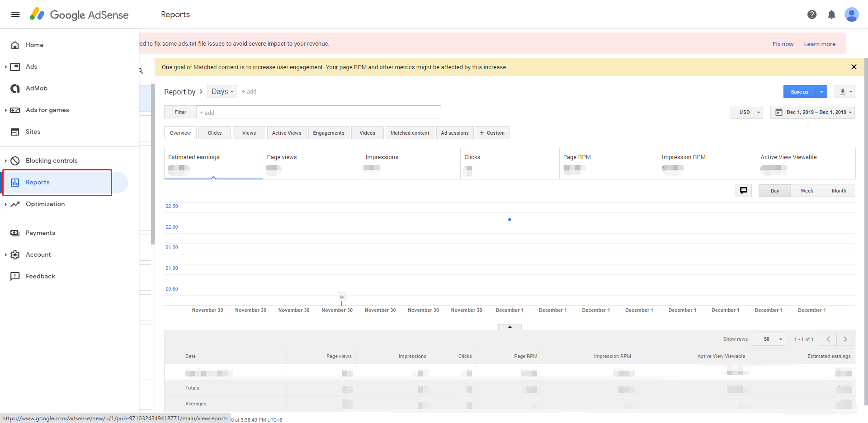Click the download report icon
This screenshot has height=423, width=868.
(842, 92)
